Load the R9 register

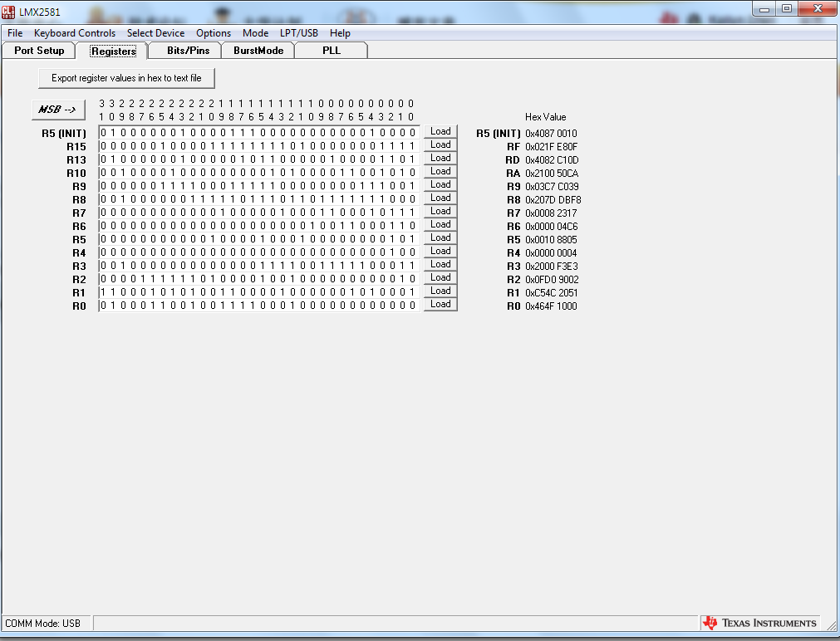pos(440,185)
